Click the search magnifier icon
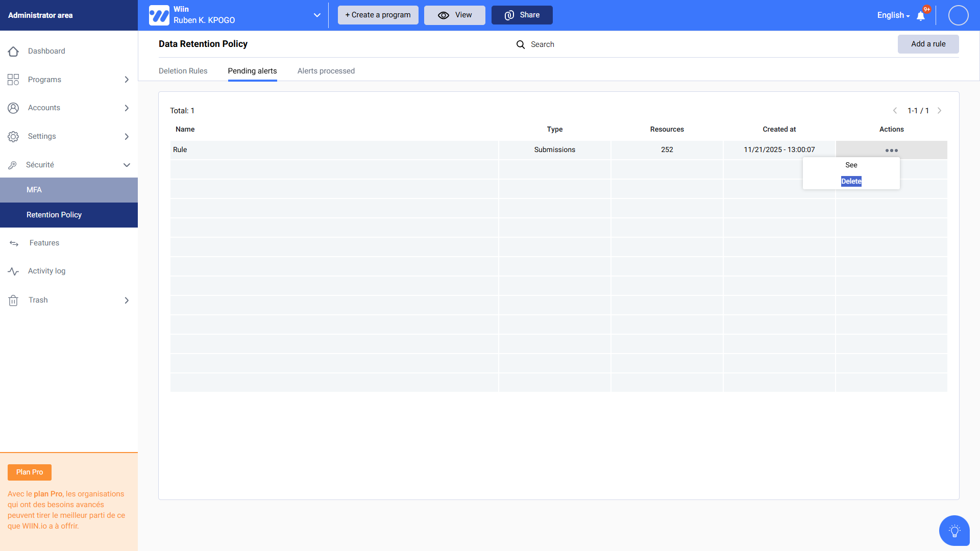The width and height of the screenshot is (980, 551). 520,45
